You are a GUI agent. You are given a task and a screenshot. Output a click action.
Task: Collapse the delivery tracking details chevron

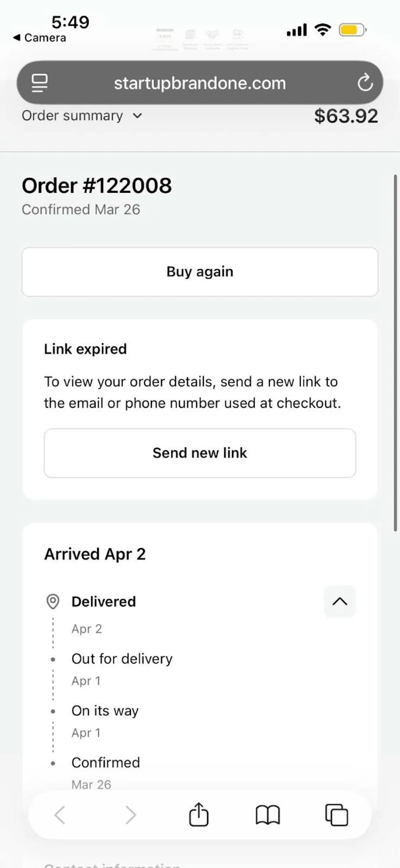(339, 601)
